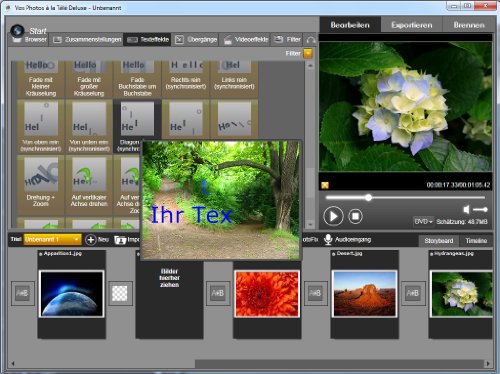Click the A»B transition before Desert.jpg
This screenshot has width=500, height=374.
[x=315, y=293]
